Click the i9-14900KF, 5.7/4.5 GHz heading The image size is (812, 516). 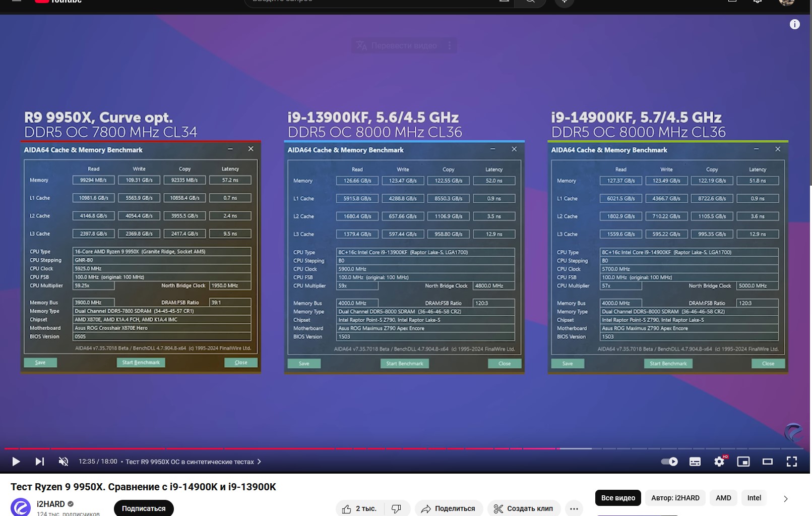pyautogui.click(x=636, y=118)
